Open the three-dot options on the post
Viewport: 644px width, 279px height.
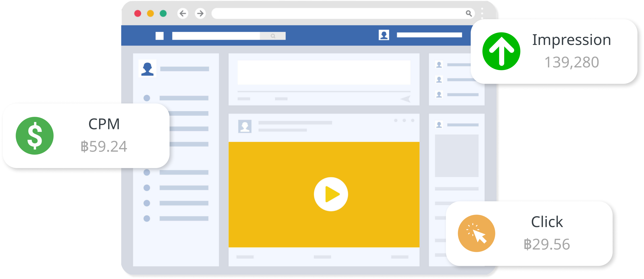tap(404, 120)
